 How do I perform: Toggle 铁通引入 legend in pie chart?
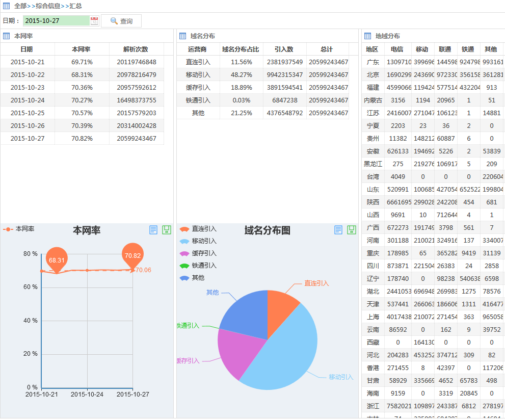tap(198, 266)
